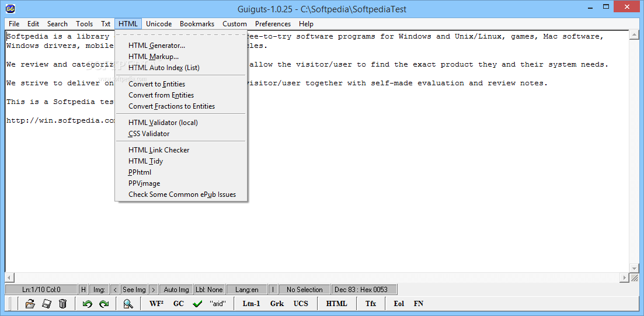Open the Help menu
Image resolution: width=644 pixels, height=316 pixels.
pyautogui.click(x=306, y=24)
